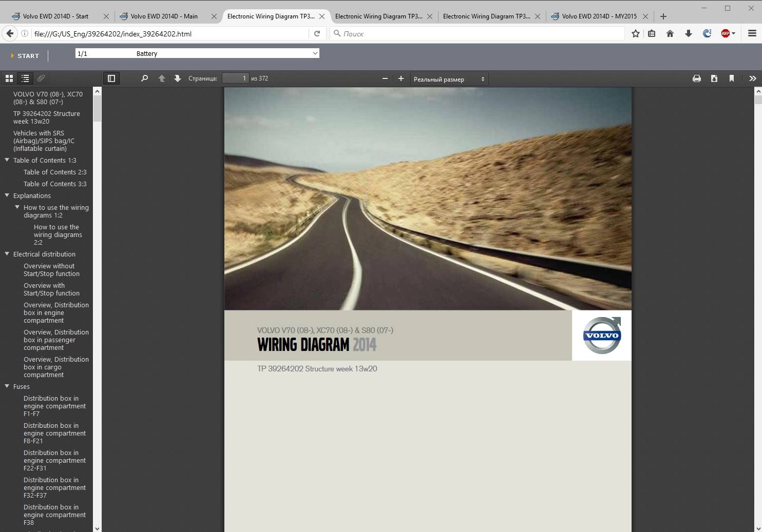762x532 pixels.
Task: Open the zoom level dropdown
Action: [x=449, y=79]
